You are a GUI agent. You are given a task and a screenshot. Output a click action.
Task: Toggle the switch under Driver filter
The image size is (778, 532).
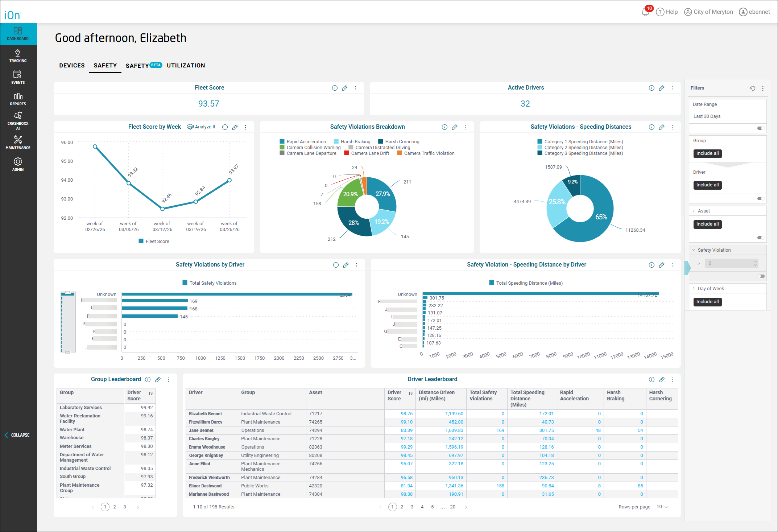coord(761,198)
